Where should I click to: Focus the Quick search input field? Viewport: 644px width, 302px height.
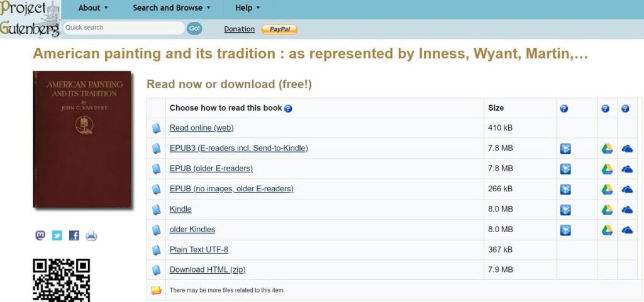pos(123,28)
